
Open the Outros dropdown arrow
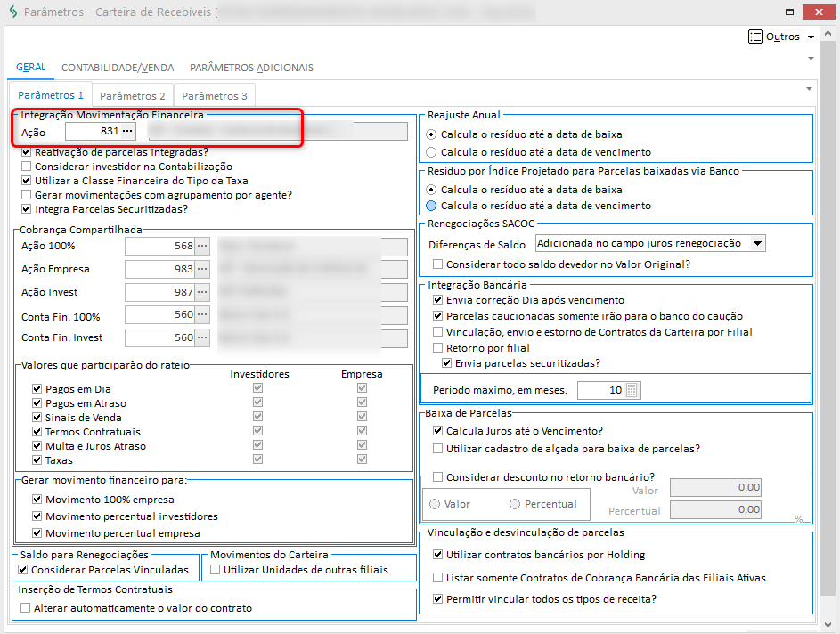(811, 37)
